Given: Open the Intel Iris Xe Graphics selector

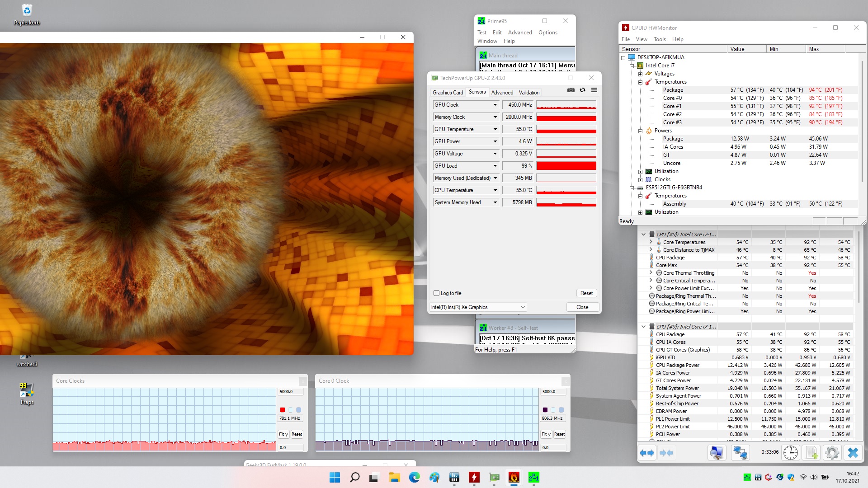Looking at the screenshot, I should [478, 307].
